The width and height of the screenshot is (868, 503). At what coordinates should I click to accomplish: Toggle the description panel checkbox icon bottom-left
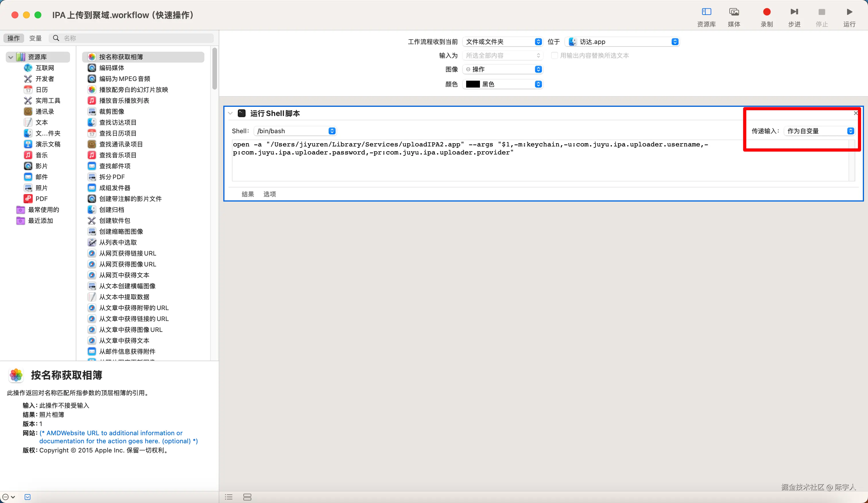click(28, 497)
